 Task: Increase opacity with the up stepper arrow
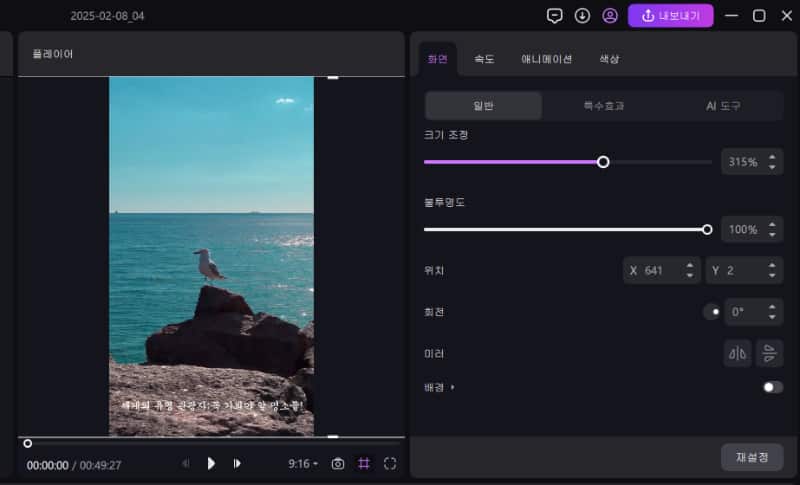coord(772,224)
